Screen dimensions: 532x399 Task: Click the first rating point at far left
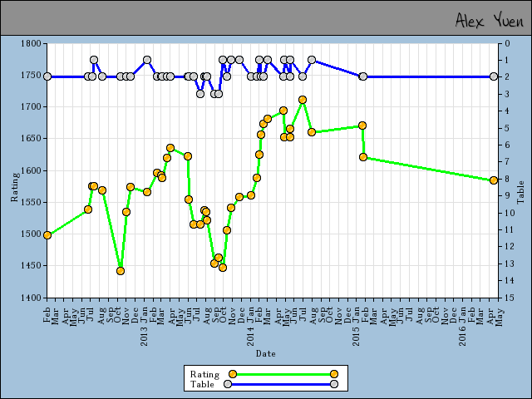[47, 235]
